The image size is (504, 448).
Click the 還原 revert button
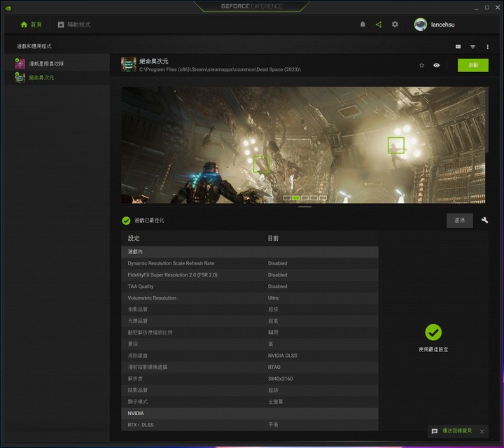point(460,220)
